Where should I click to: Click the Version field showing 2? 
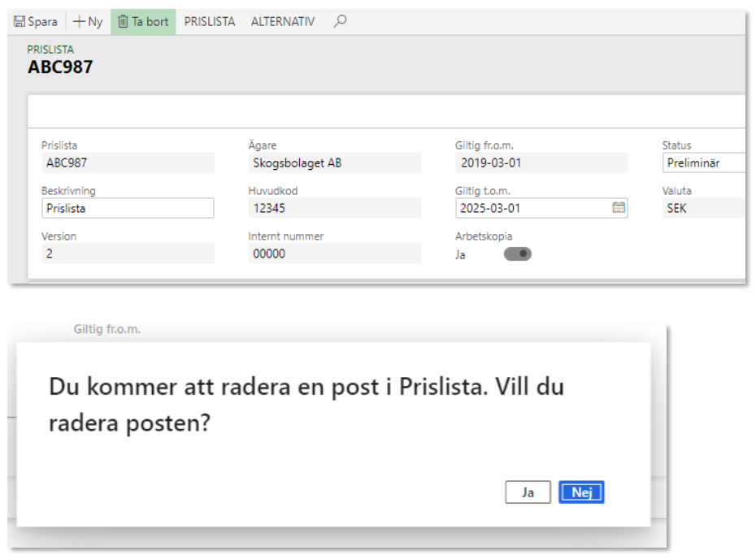tap(128, 253)
